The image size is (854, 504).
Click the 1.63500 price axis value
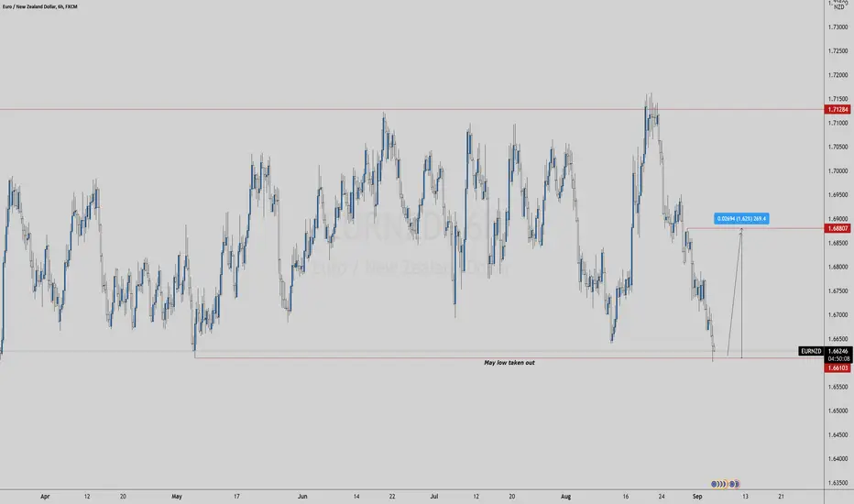click(x=838, y=482)
